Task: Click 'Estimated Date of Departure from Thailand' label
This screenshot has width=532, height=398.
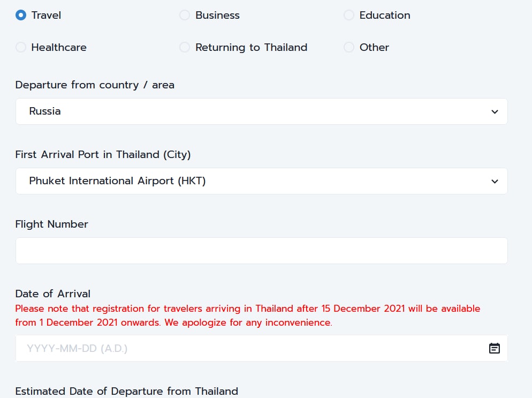Action: pos(126,391)
